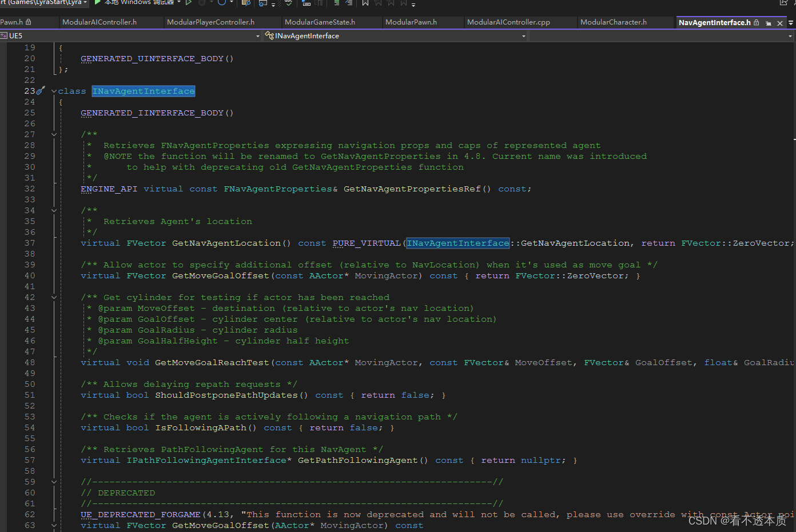Close the NavAgentInterface.h tab
Screen dimensions: 796x532
779,23
